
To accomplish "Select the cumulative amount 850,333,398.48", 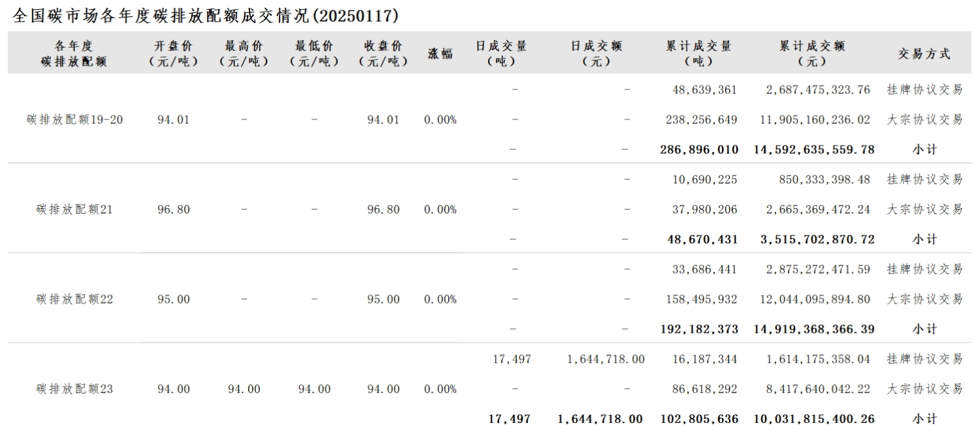I will click(825, 179).
